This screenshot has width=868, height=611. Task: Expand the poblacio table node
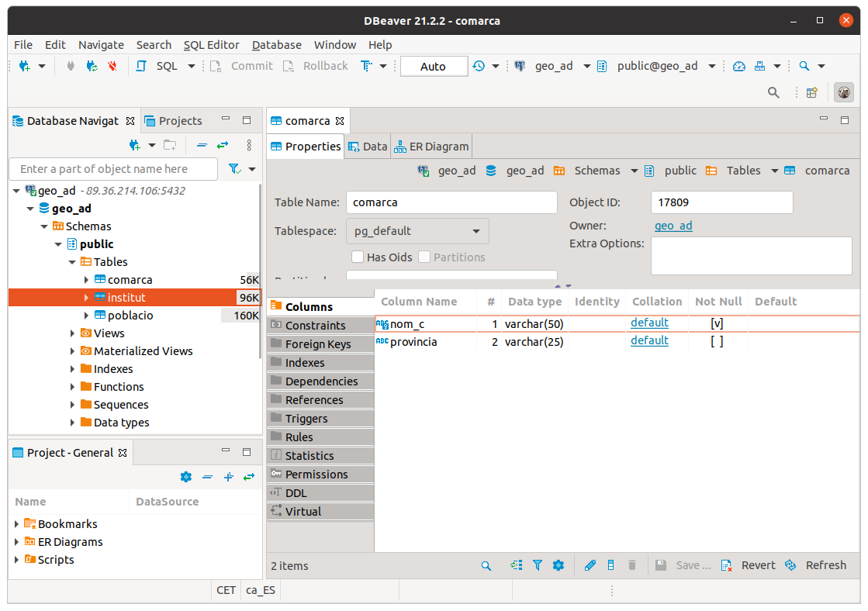(x=86, y=316)
